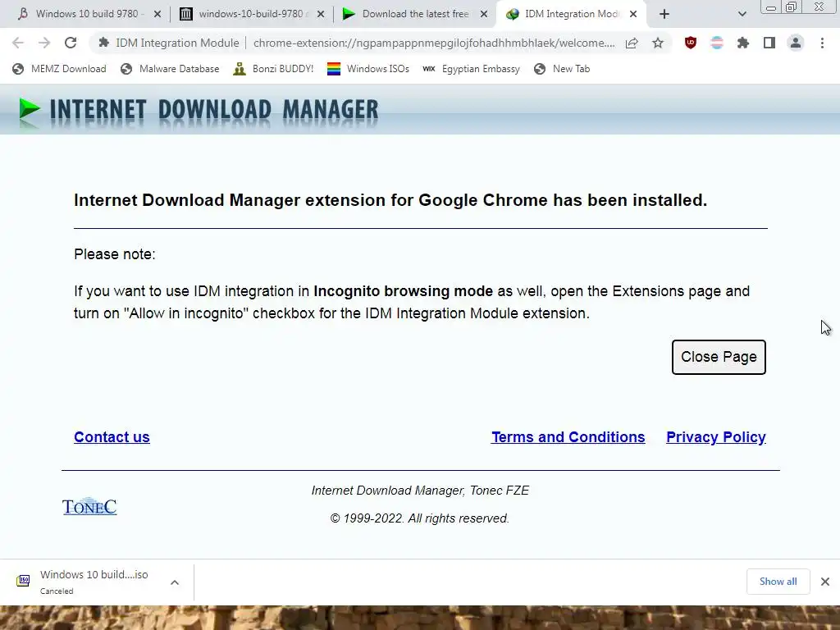840x630 pixels.
Task: Click the share page icon in address bar
Action: (632, 43)
